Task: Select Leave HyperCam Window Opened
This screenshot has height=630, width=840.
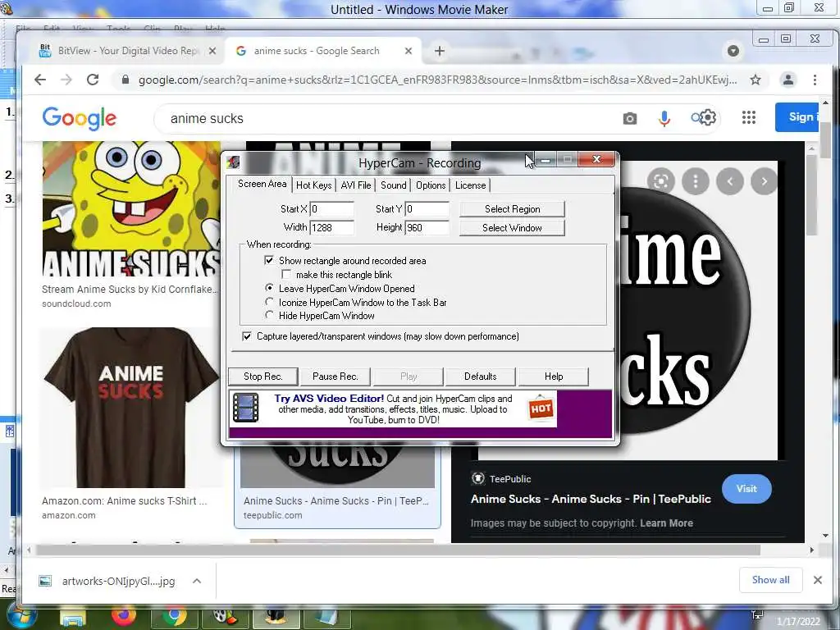Action: (x=269, y=288)
